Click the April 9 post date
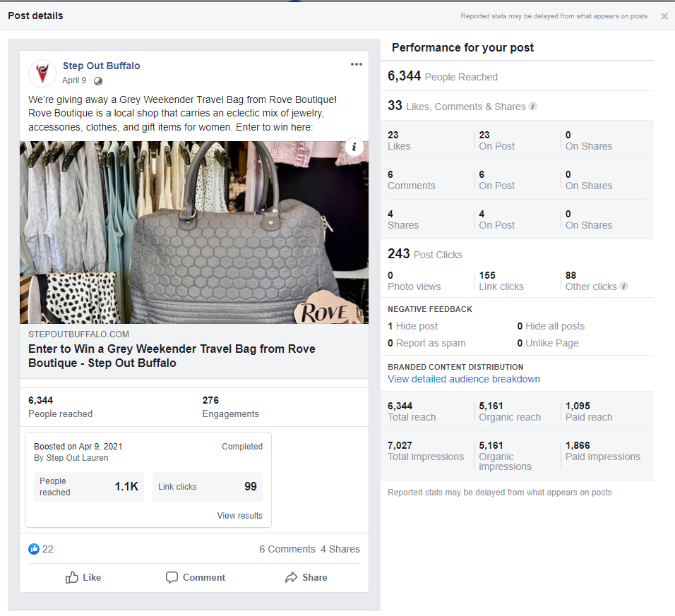675x616 pixels. tap(74, 80)
